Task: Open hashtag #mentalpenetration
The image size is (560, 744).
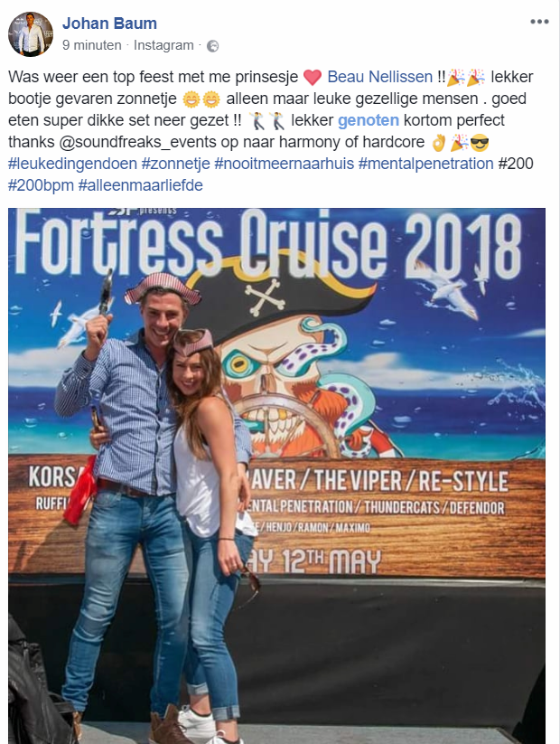Action: [x=425, y=164]
